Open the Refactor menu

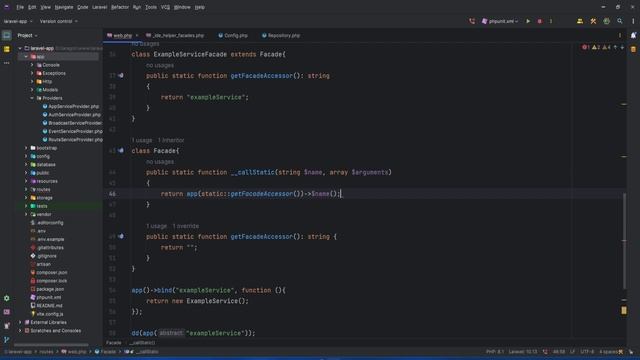click(120, 7)
